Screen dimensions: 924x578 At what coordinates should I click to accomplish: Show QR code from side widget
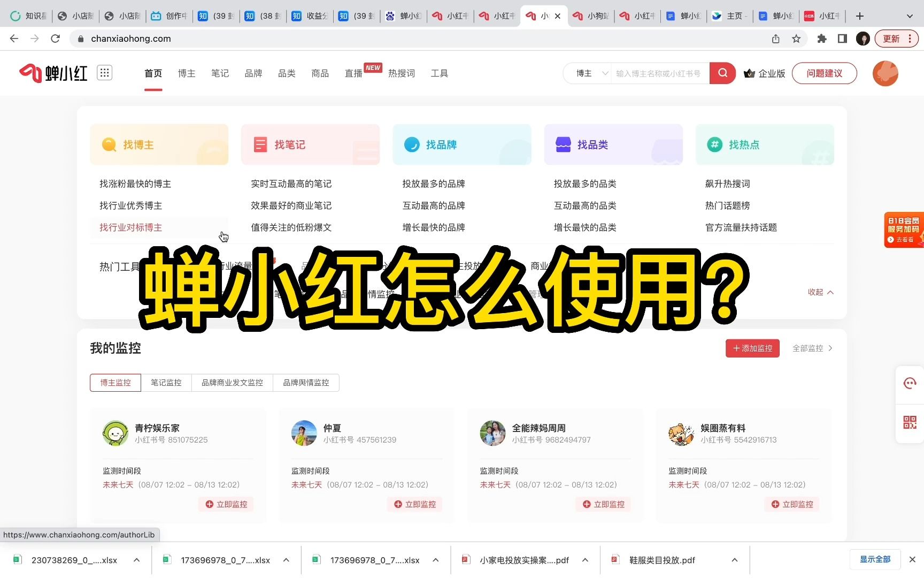tap(910, 422)
